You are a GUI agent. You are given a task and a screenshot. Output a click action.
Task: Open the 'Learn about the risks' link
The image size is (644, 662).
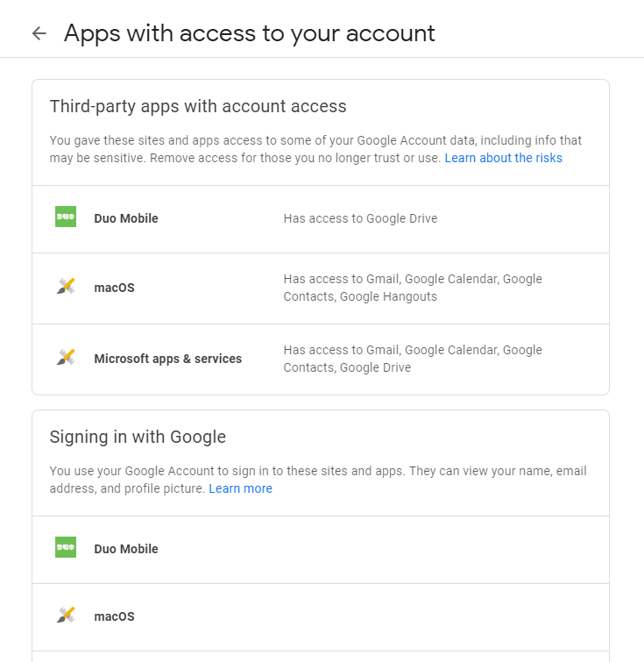coord(504,158)
